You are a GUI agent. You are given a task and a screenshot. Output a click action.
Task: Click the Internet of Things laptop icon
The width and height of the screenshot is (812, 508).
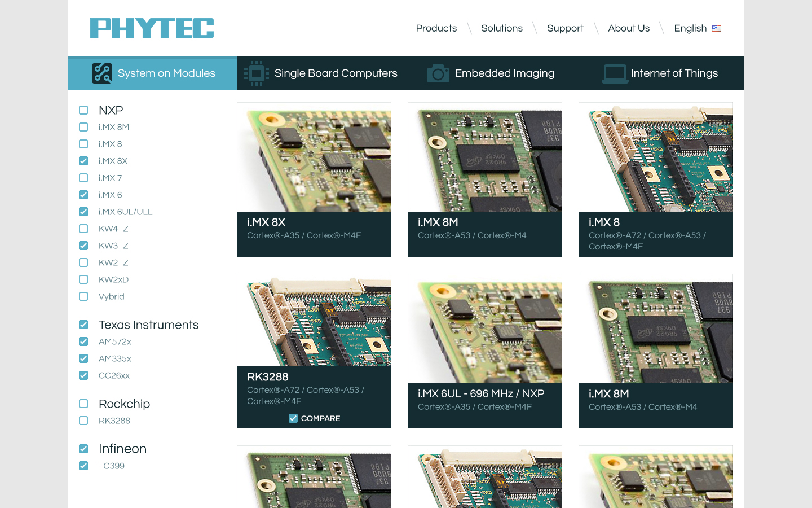click(x=615, y=73)
